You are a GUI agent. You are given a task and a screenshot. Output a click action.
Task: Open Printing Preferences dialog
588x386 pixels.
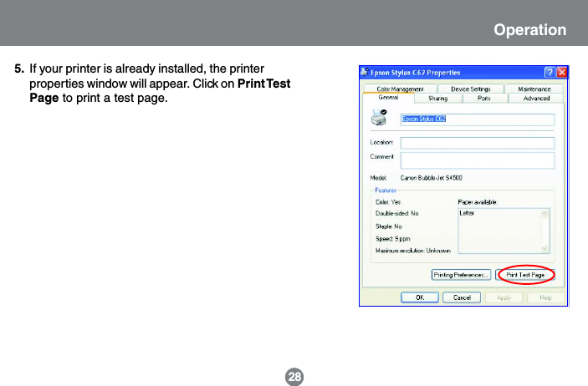coord(461,275)
